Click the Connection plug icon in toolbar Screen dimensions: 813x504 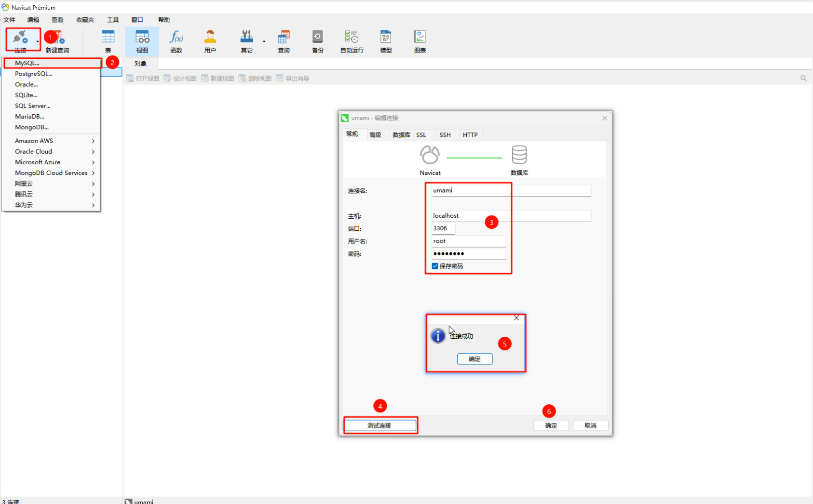(x=20, y=37)
